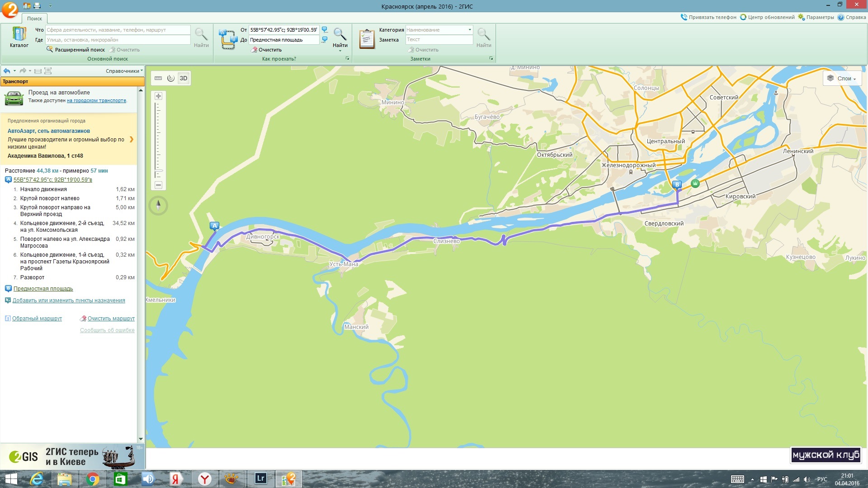
Task: Open the Слои layers dropdown
Action: [x=842, y=78]
